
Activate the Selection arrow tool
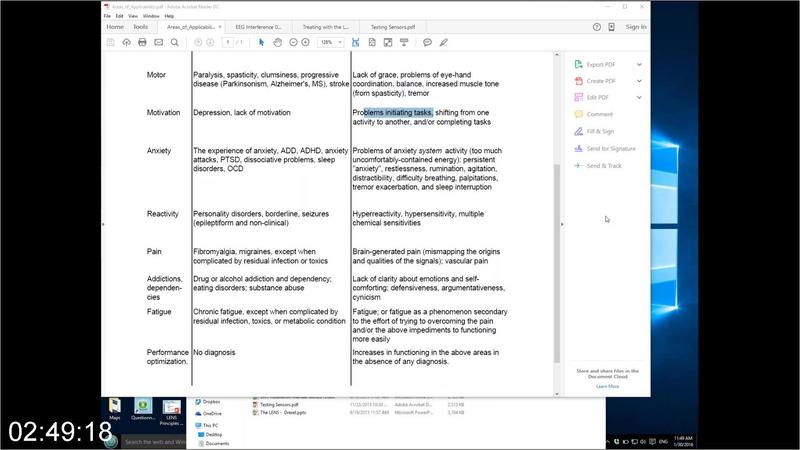point(261,42)
